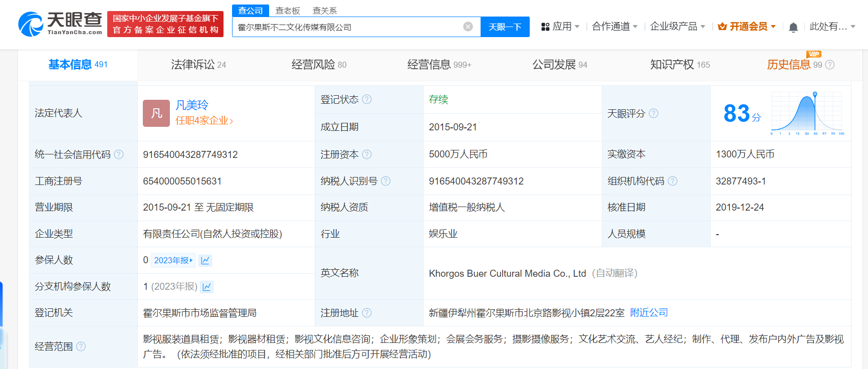Click help icon next to 天眼评分

coord(654,113)
